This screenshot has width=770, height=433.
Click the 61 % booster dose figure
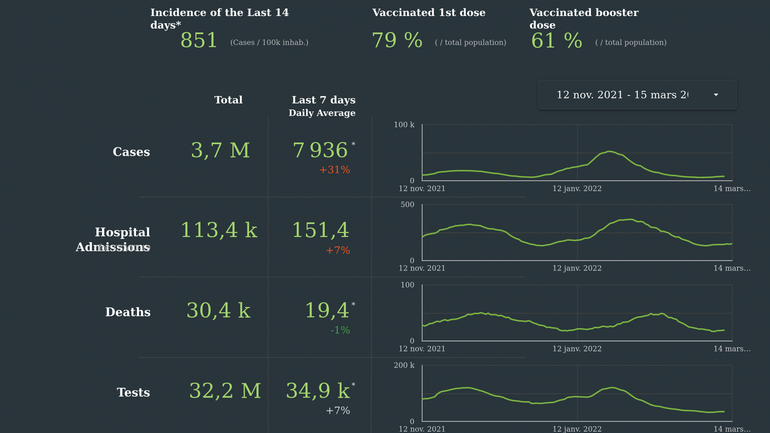(556, 41)
